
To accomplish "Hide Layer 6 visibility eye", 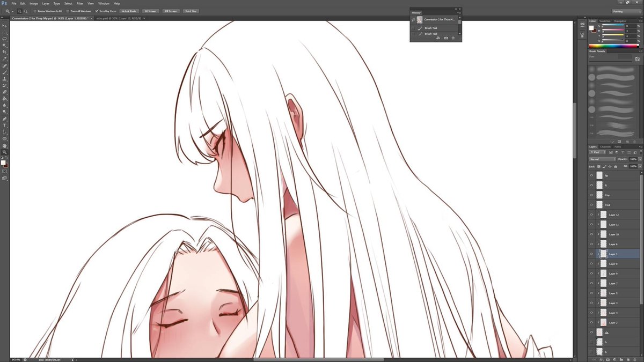I will (592, 244).
